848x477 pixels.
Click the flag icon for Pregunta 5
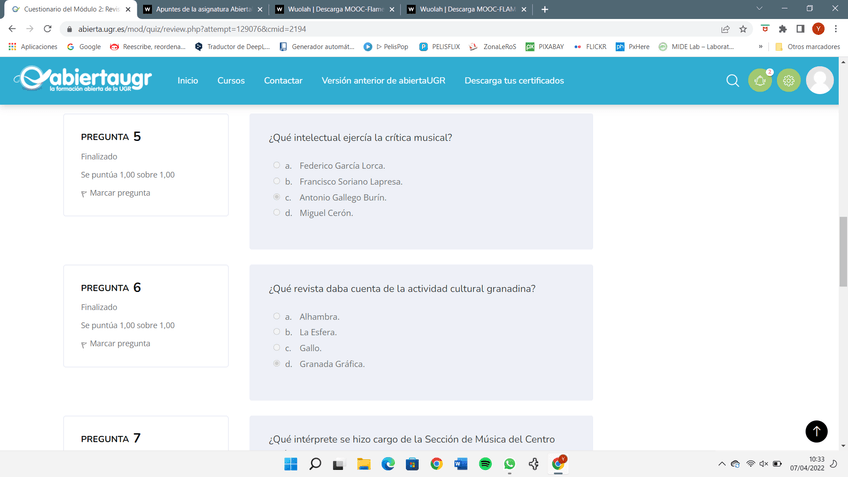84,194
